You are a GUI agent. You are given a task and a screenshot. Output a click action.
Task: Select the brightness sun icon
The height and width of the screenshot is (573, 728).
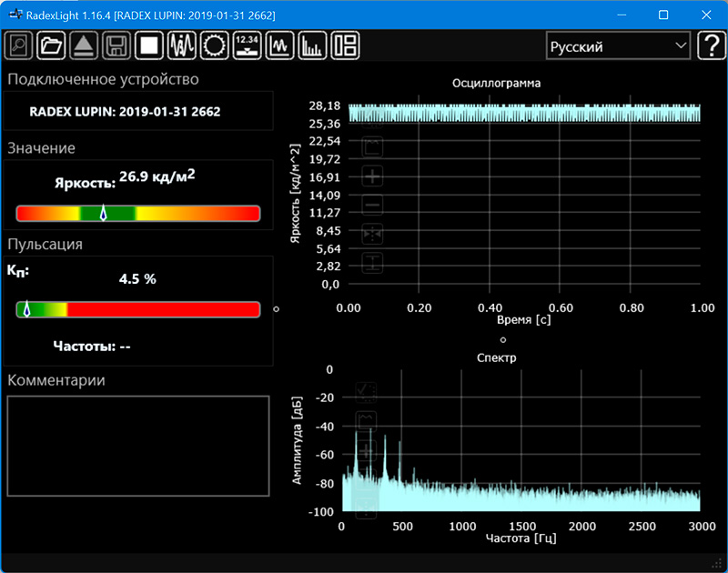coord(215,45)
